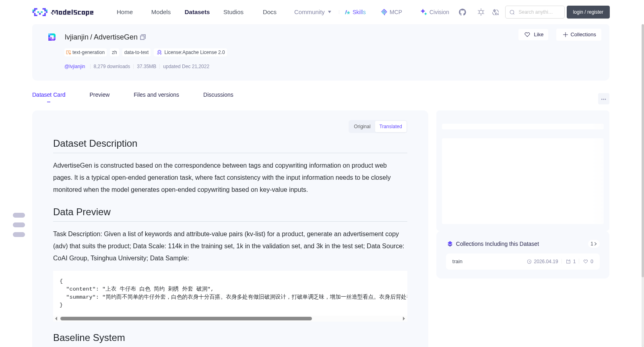Click the login / register button
The width and height of the screenshot is (644, 347).
pos(588,12)
